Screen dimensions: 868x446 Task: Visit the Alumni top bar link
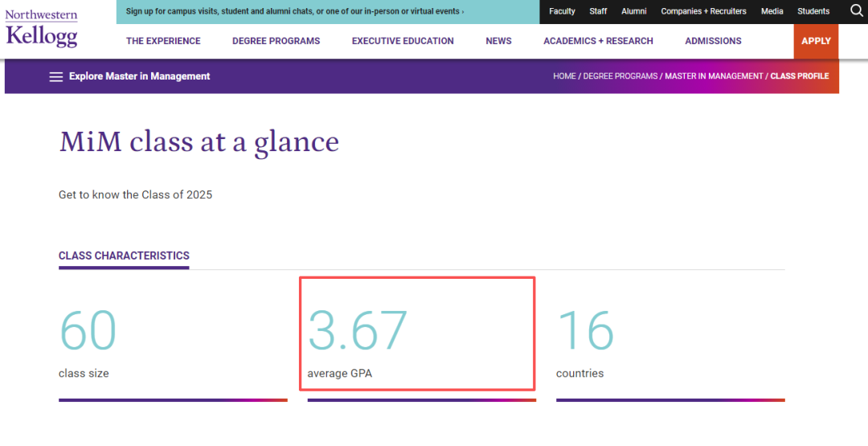pyautogui.click(x=633, y=11)
